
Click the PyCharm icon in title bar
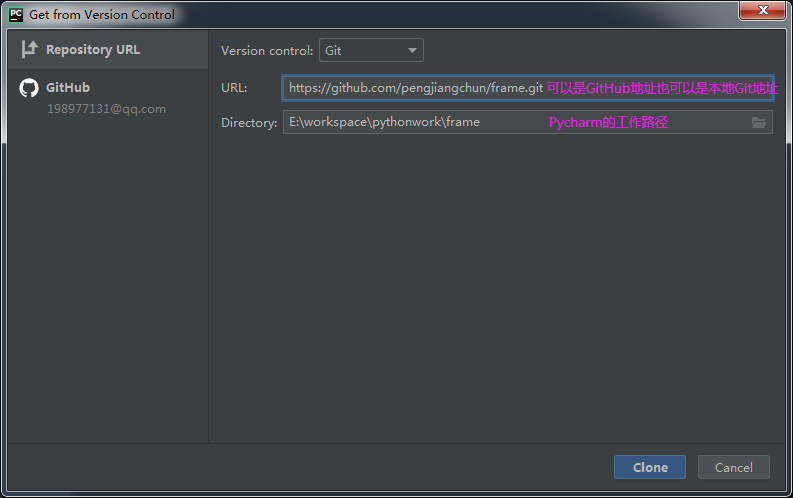click(16, 15)
